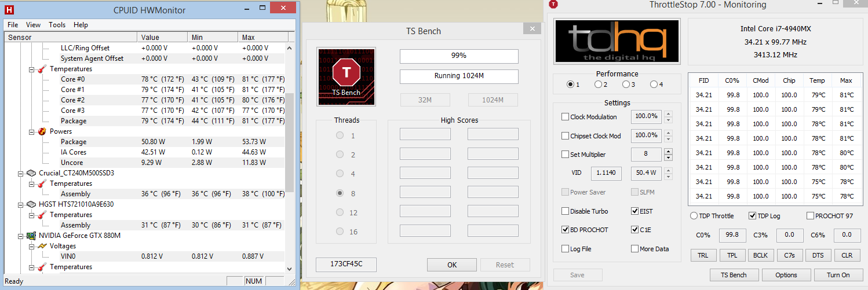The width and height of the screenshot is (868, 290).
Task: Click the ThrottleStop title bar icon
Action: click(553, 5)
